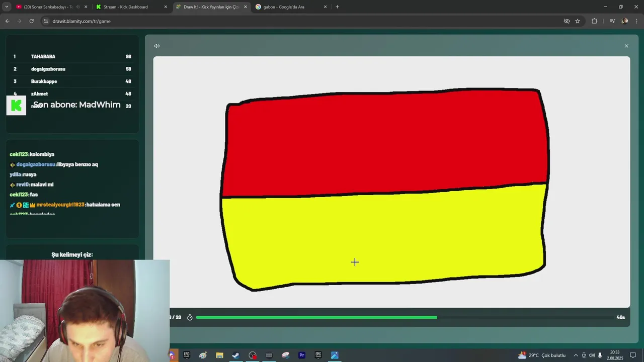Click chat message 'fas' from ceki123
The width and height of the screenshot is (644, 362).
click(24, 195)
